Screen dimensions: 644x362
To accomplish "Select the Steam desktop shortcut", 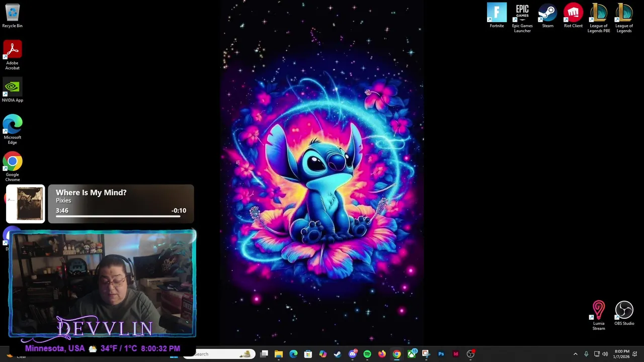I will [x=547, y=16].
